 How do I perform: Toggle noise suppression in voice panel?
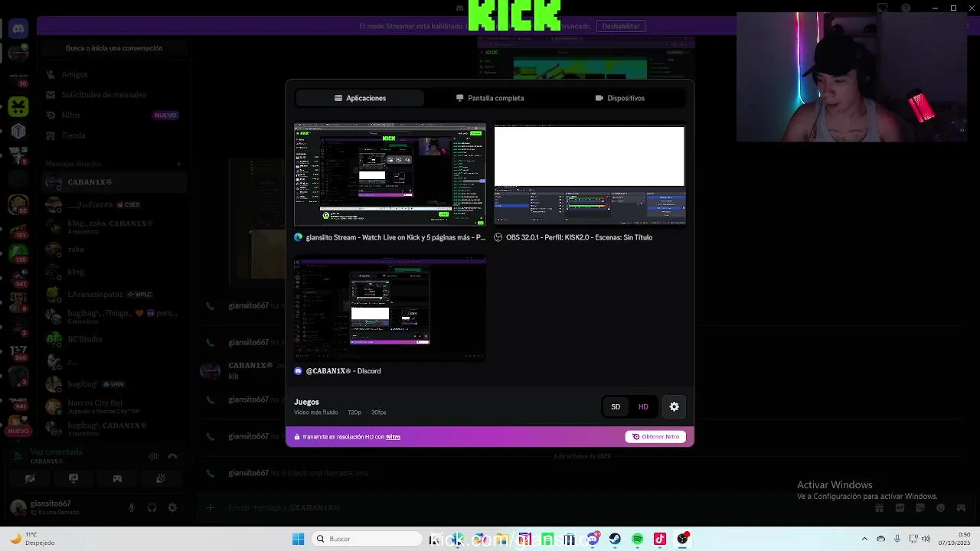pyautogui.click(x=154, y=456)
